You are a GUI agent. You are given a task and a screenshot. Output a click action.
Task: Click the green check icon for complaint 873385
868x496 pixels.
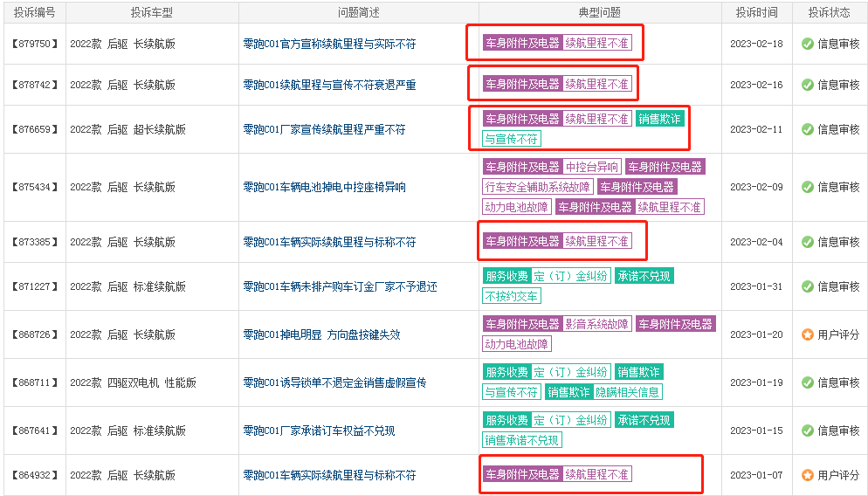808,242
